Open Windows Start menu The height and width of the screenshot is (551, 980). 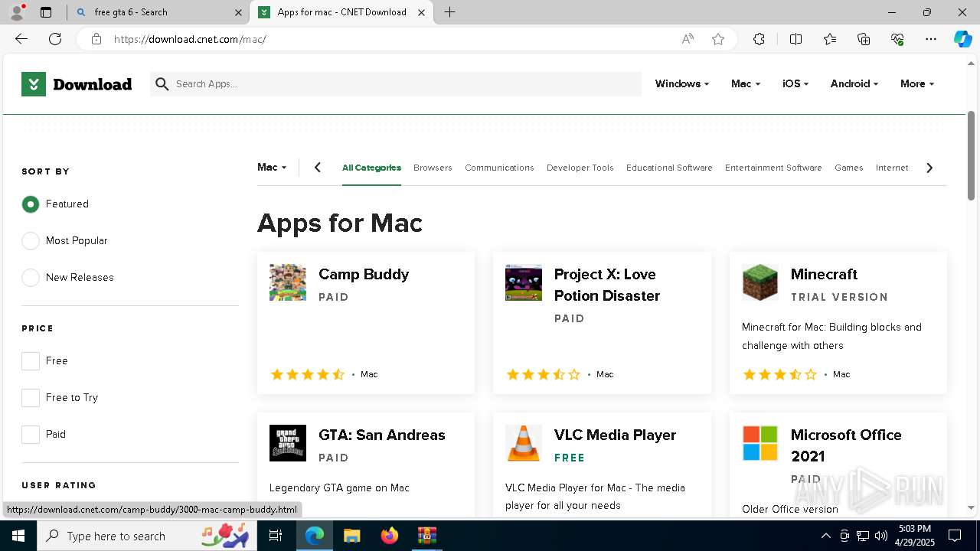click(18, 536)
